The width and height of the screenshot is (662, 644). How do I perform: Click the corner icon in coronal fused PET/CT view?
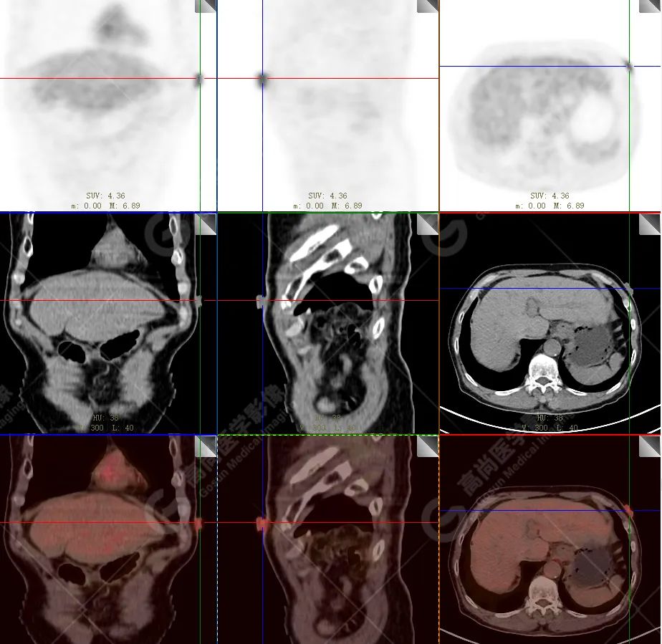(x=206, y=446)
